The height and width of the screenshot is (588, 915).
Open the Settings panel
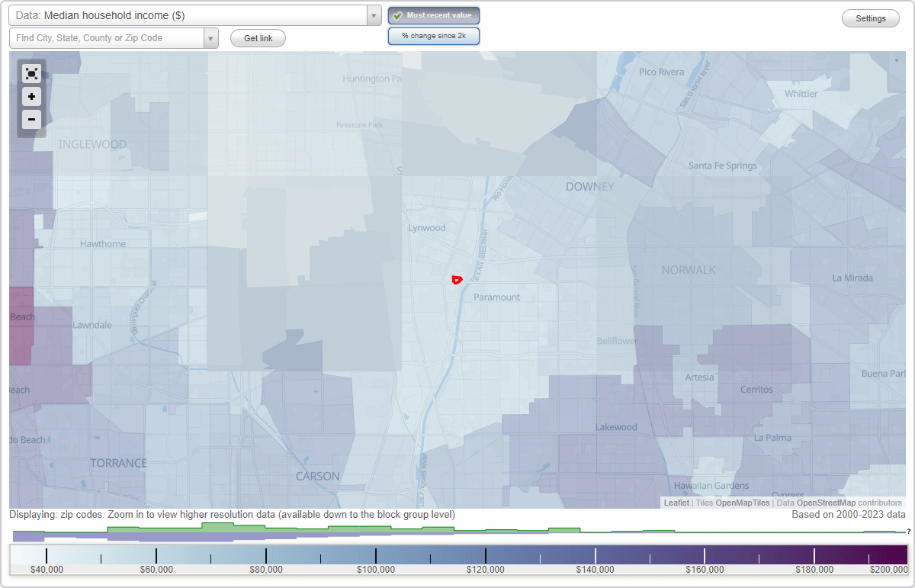(x=870, y=18)
